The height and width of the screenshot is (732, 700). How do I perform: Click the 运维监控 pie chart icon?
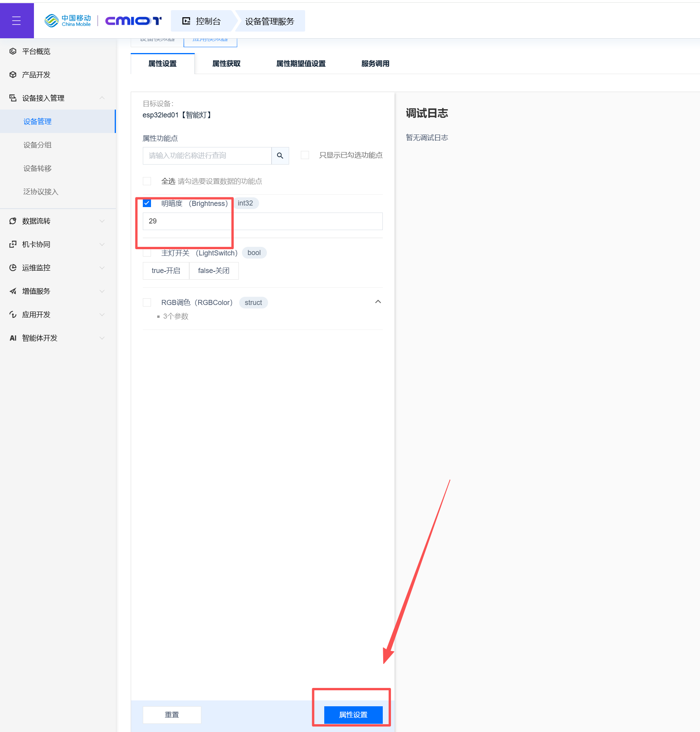tap(13, 268)
